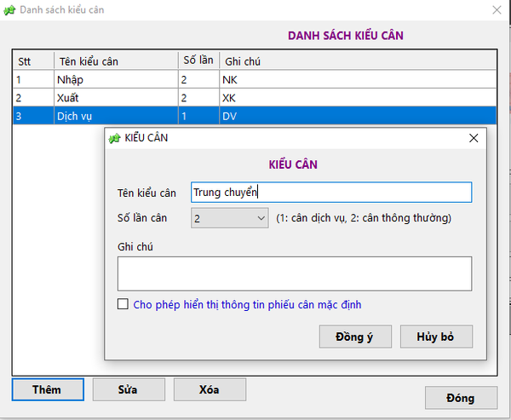
Task: Open the Số lần cân dropdown
Action: tap(230, 218)
